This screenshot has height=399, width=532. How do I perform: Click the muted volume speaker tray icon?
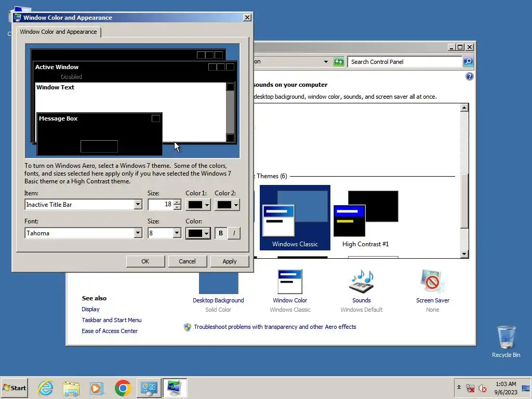click(482, 388)
